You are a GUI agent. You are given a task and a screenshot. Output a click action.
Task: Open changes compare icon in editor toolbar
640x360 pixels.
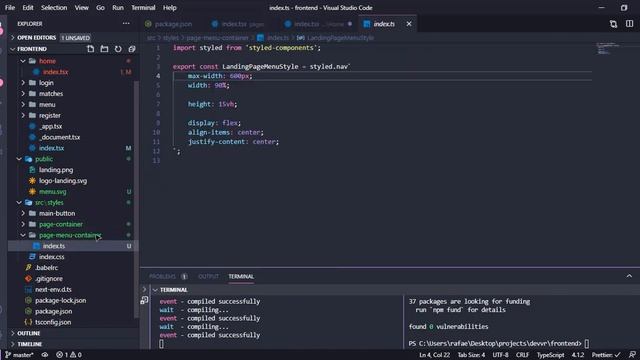click(613, 24)
